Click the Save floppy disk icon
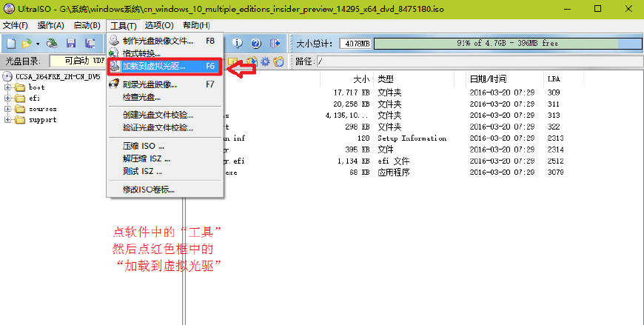Image resolution: width=644 pixels, height=325 pixels. [x=71, y=43]
